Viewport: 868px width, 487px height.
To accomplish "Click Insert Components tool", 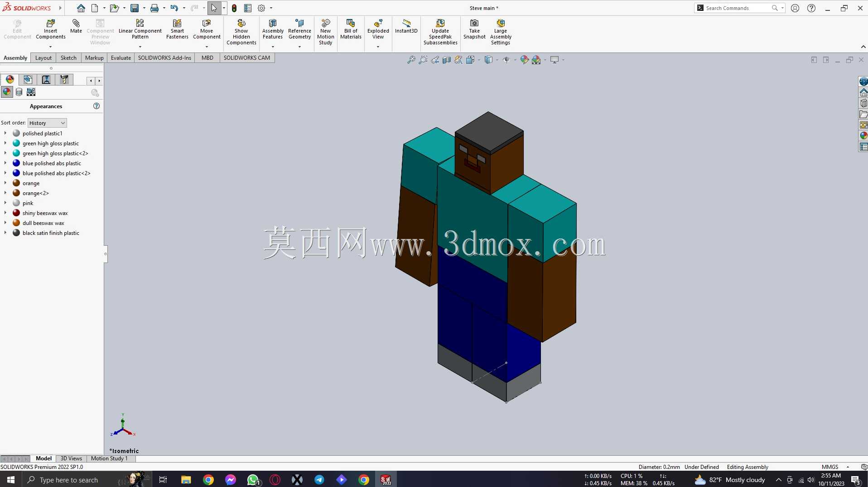I will click(50, 29).
